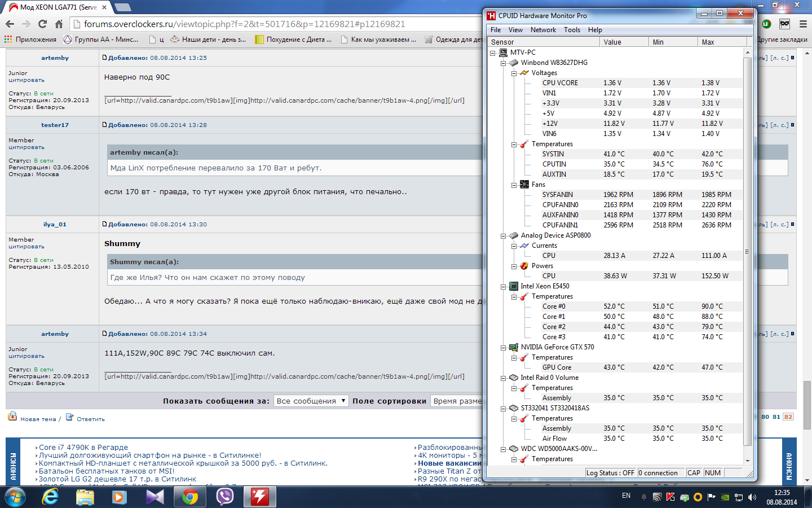
Task: Click the 'Value' column header
Action: [x=624, y=42]
